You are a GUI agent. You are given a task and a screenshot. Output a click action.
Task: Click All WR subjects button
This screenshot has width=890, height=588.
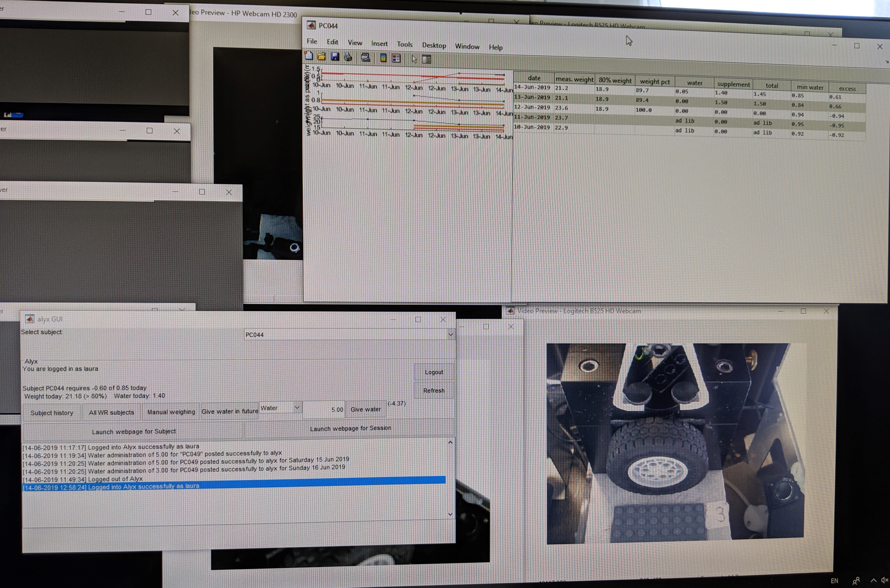[x=111, y=412]
